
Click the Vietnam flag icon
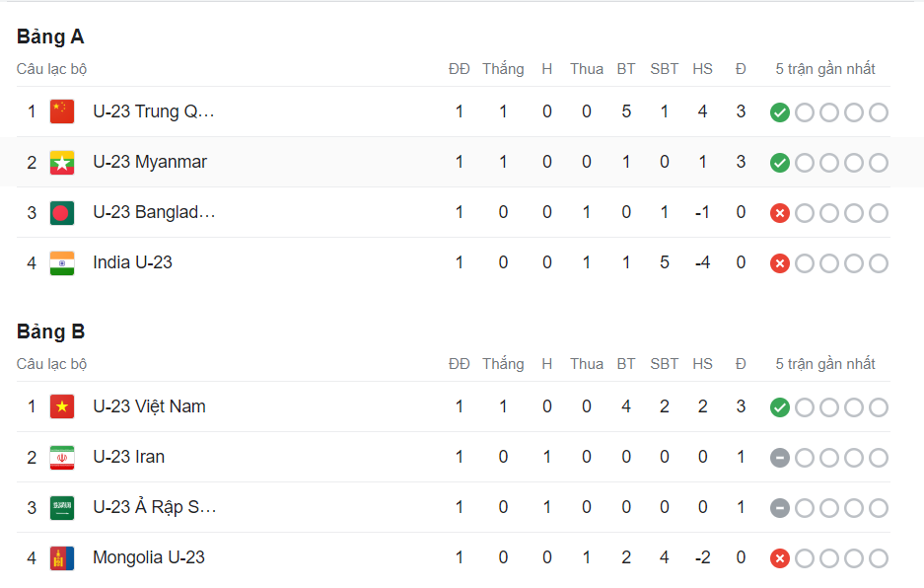pos(62,406)
